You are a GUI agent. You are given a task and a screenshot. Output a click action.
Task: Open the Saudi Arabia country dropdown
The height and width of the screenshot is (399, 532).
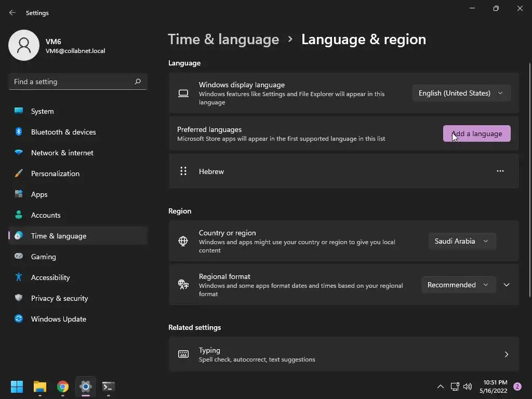tap(462, 241)
